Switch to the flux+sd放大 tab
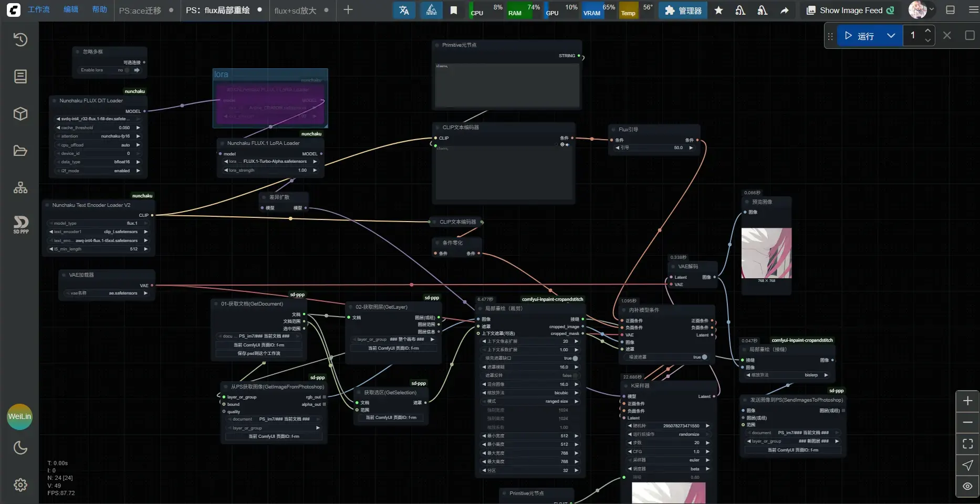The height and width of the screenshot is (504, 980). tap(295, 10)
